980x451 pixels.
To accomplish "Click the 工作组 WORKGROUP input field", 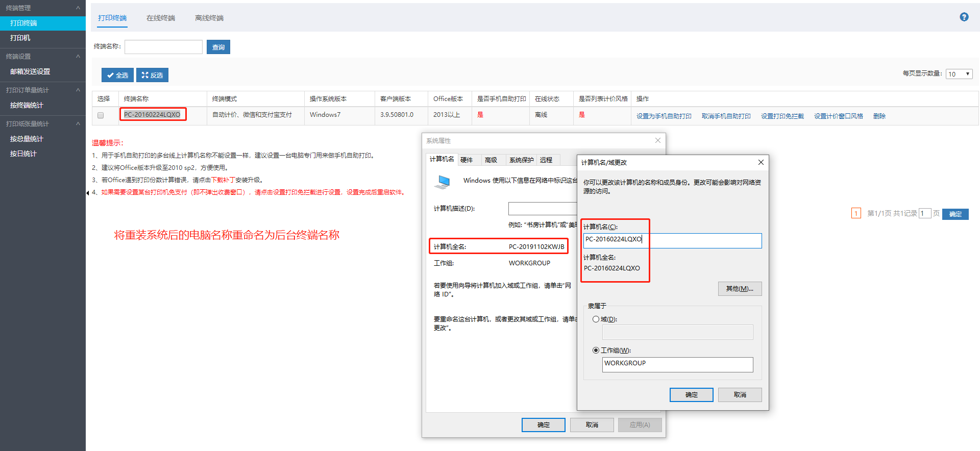I will coord(677,364).
